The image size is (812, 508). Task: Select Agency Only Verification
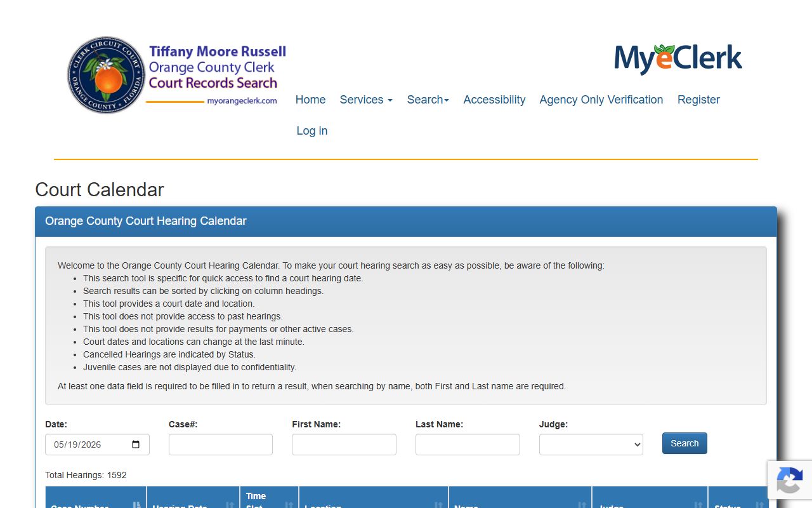(x=601, y=100)
